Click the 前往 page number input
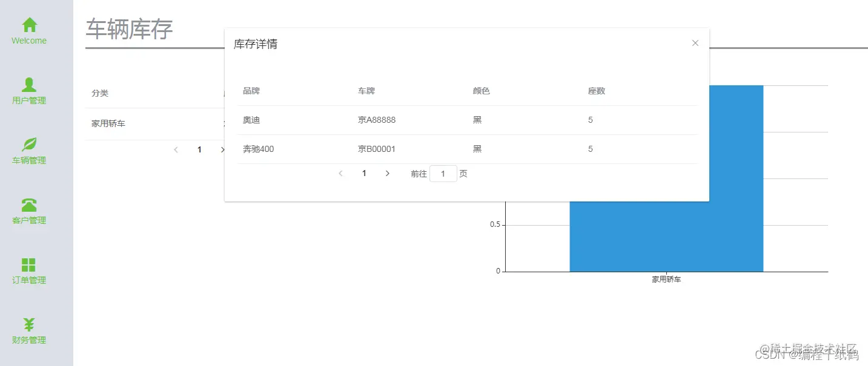This screenshot has height=366, width=868. pyautogui.click(x=443, y=174)
